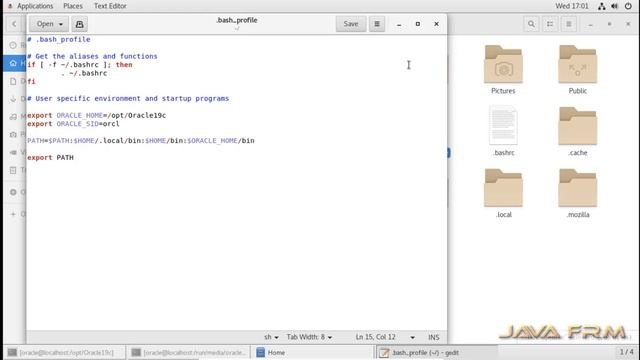Image resolution: width=640 pixels, height=360 pixels.
Task: Maximize the gedit window
Action: click(418, 24)
